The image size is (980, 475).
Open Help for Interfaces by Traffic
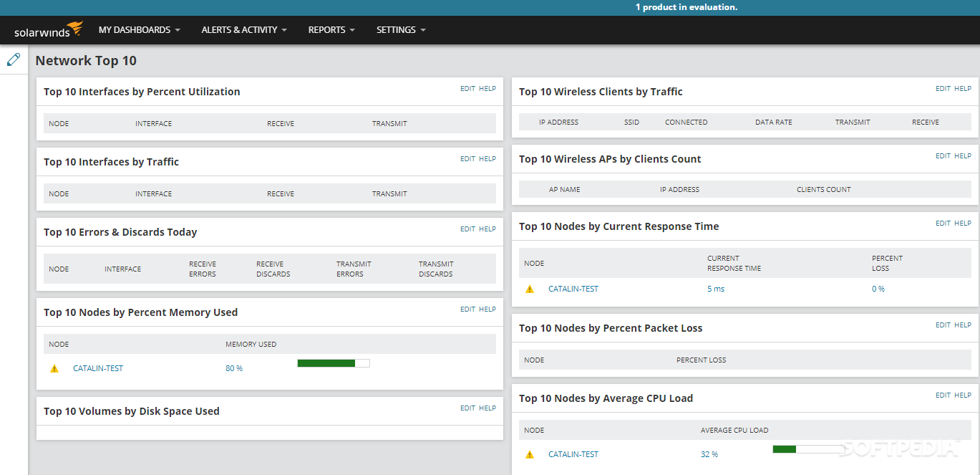(487, 159)
